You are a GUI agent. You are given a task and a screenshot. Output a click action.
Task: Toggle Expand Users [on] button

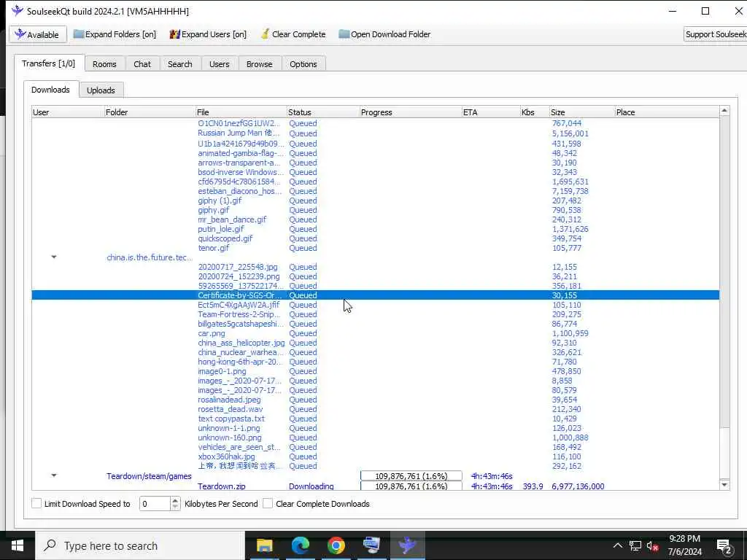coord(208,34)
